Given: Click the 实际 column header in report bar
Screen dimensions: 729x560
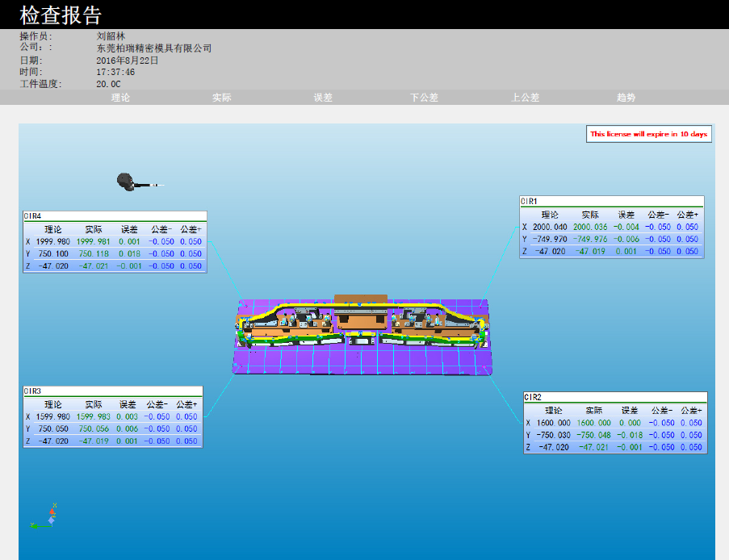Looking at the screenshot, I should (222, 98).
